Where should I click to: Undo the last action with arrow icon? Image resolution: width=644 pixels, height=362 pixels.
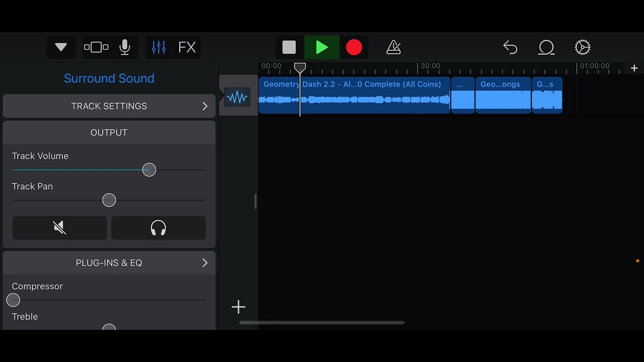click(x=510, y=47)
